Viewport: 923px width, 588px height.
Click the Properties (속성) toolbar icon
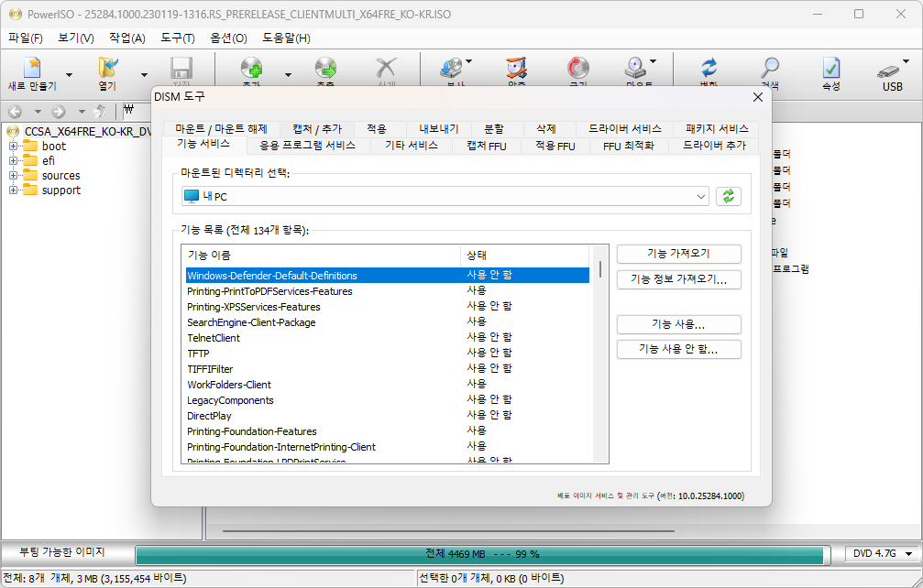[x=831, y=68]
